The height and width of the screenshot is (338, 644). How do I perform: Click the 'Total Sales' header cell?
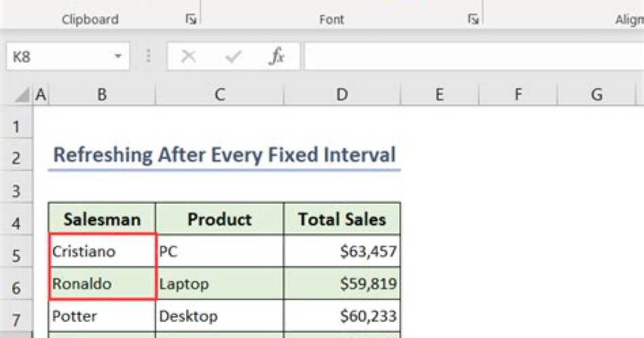[342, 219]
